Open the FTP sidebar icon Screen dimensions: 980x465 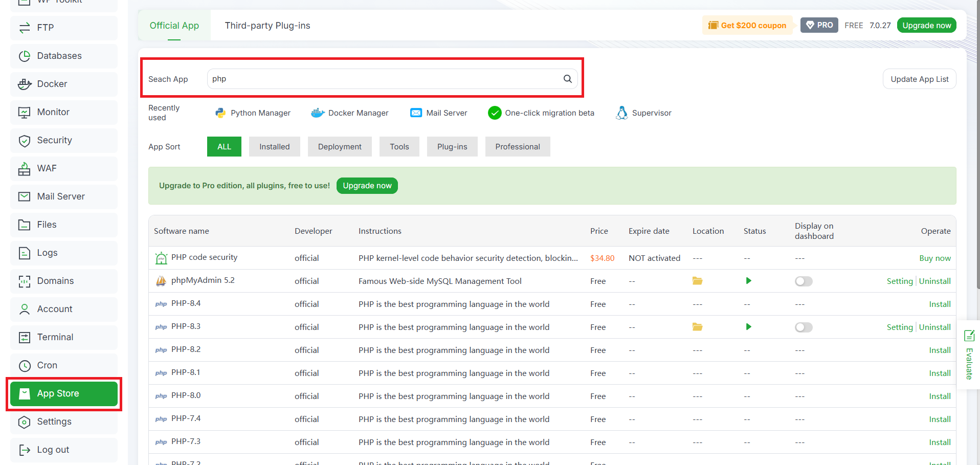coord(25,28)
